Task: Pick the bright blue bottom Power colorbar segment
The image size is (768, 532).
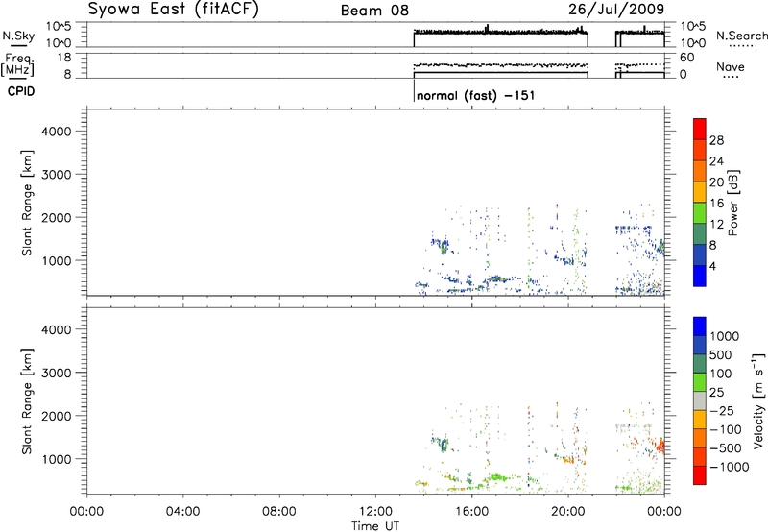Action: coord(700,276)
